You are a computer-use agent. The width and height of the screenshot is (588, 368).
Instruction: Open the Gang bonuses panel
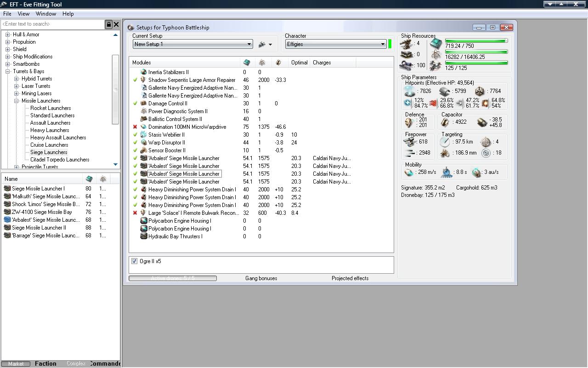coord(261,278)
